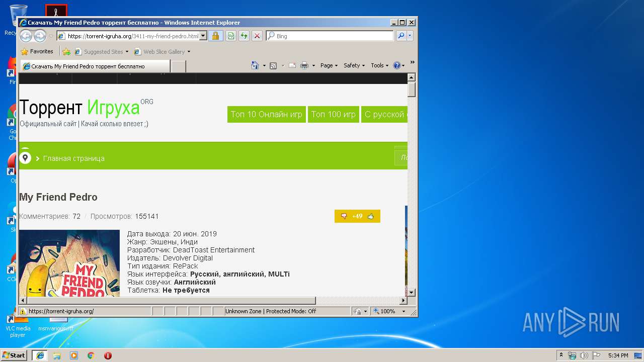The width and height of the screenshot is (644, 362).
Task: Click the RSS feeds icon
Action: (x=273, y=65)
